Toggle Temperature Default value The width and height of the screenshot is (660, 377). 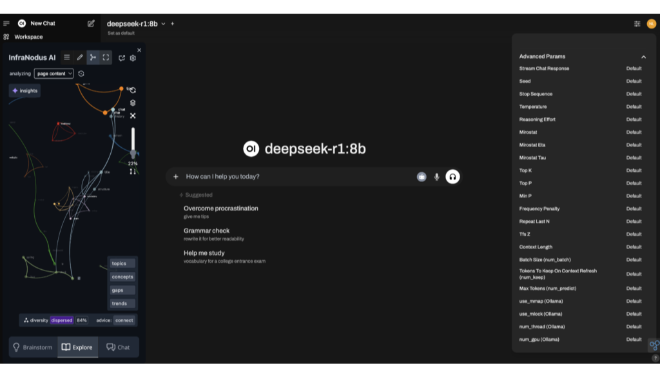(x=633, y=107)
